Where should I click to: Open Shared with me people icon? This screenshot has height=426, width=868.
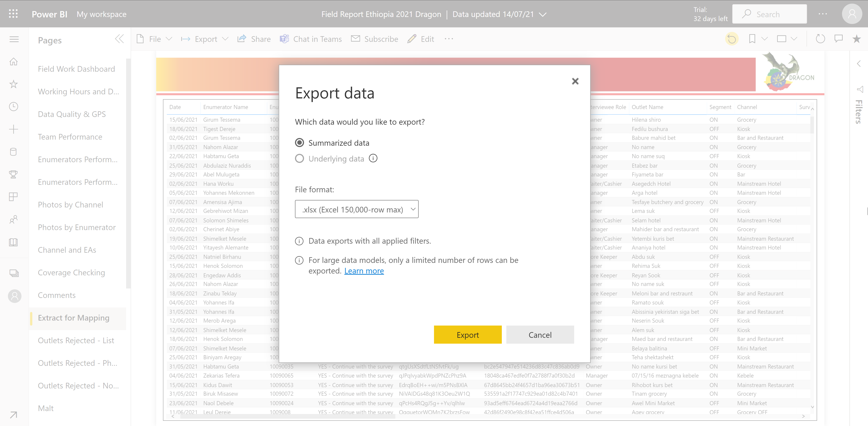(x=14, y=220)
